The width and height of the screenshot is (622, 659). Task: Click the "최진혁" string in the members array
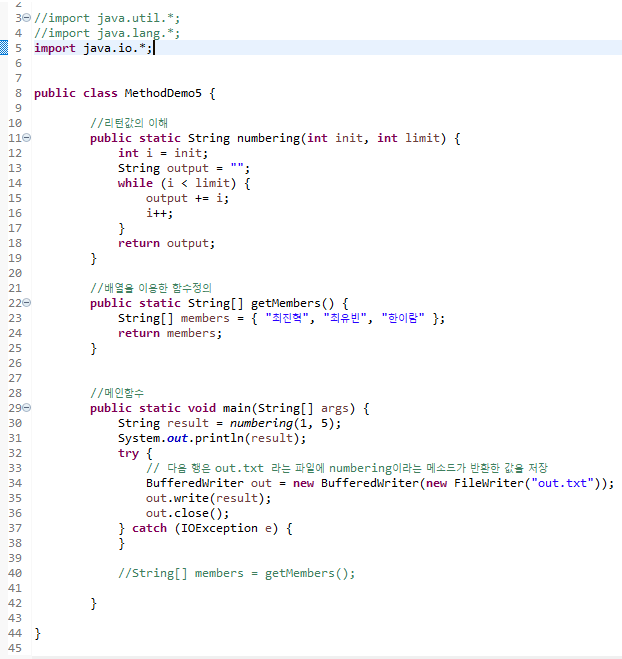281,318
